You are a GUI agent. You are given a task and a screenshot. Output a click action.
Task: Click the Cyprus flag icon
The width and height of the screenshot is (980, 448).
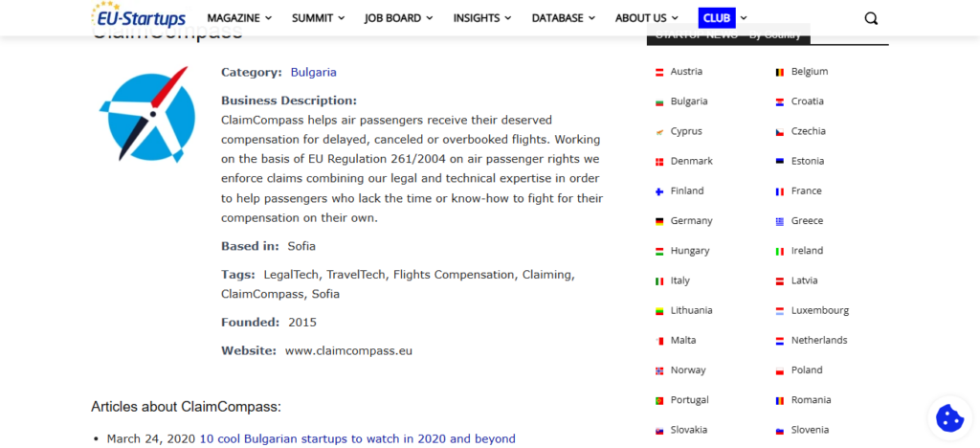(x=658, y=132)
